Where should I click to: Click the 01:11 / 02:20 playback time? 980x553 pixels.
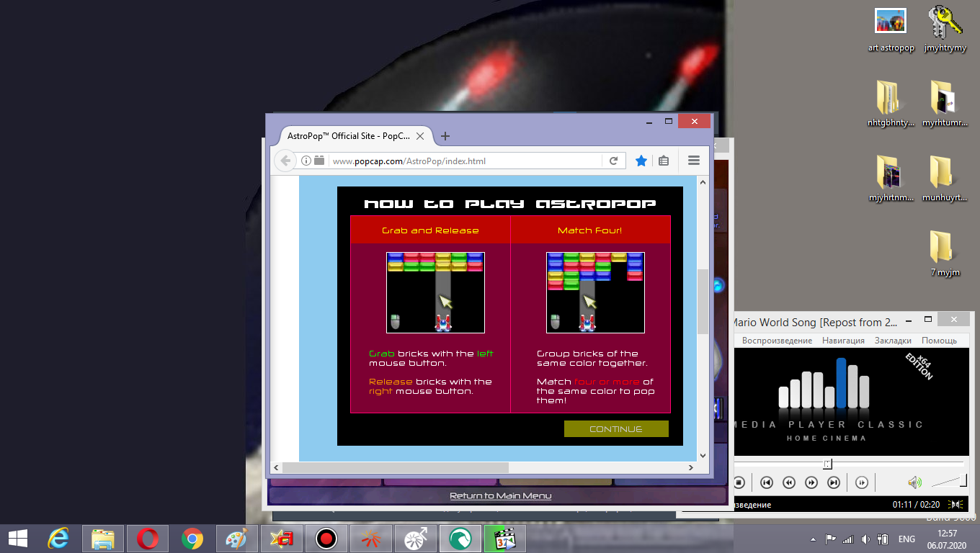[917, 505]
